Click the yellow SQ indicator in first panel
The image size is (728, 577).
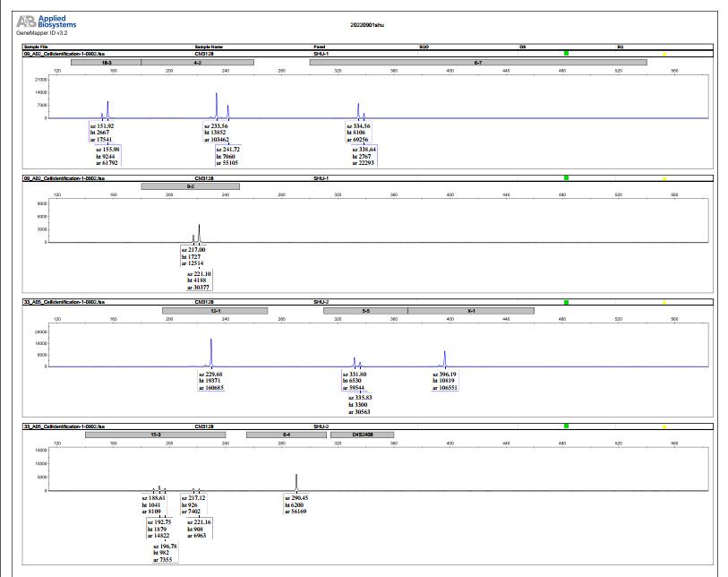click(x=664, y=55)
